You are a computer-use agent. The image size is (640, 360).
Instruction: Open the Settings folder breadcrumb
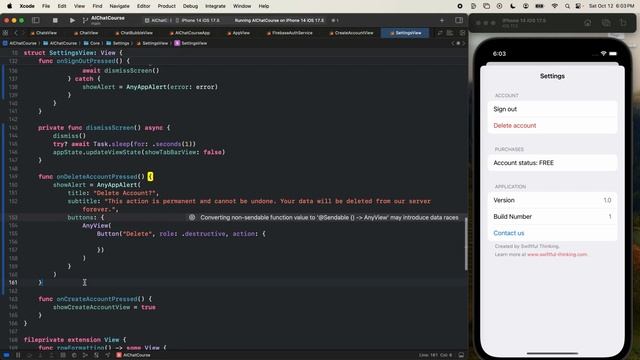coord(118,43)
